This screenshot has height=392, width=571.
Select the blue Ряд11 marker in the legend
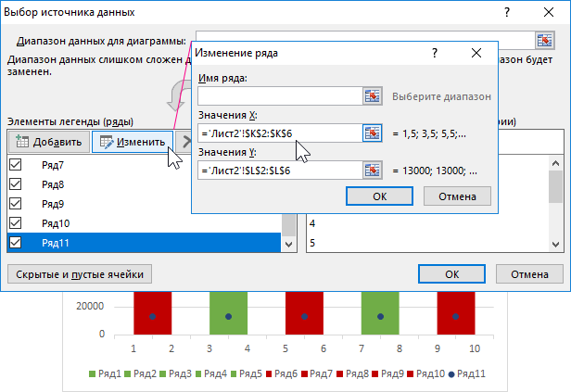(452, 373)
